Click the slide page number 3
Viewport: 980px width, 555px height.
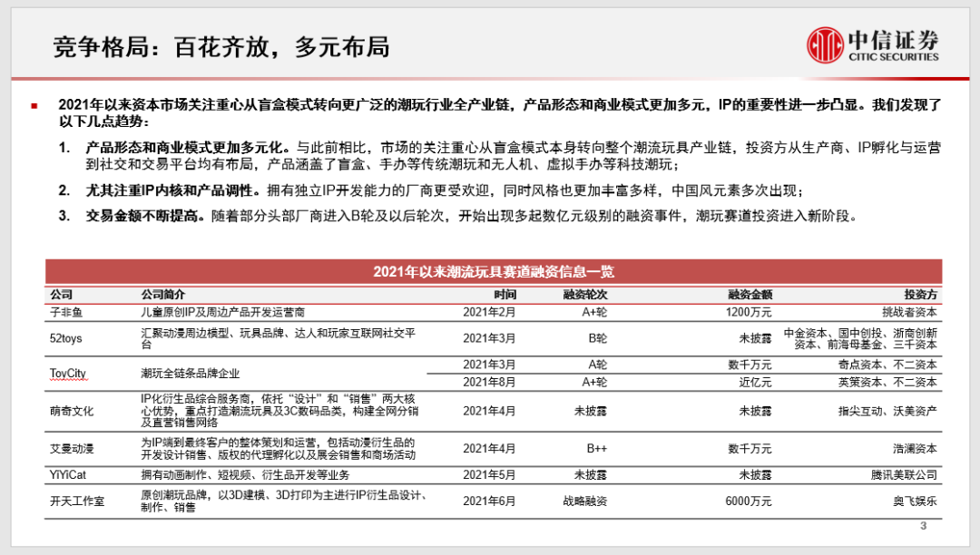(x=924, y=526)
